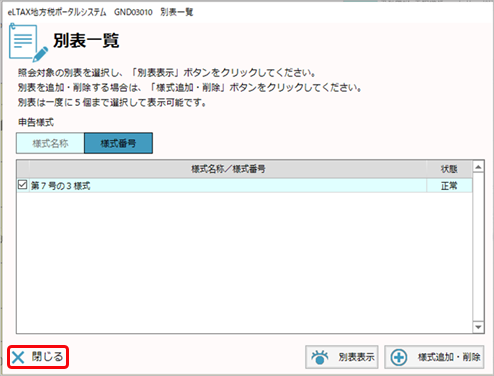This screenshot has width=494, height=376.
Task: Click the list scrollbar up arrow
Action: click(x=478, y=167)
